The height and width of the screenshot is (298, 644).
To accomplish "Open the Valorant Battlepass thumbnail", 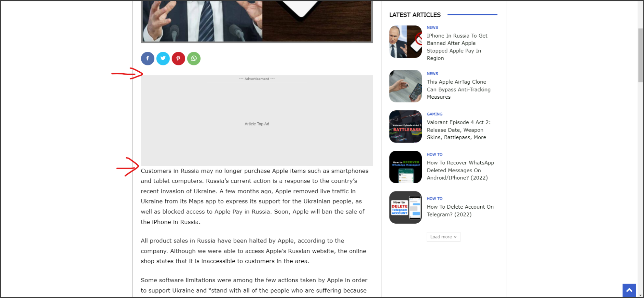I will pyautogui.click(x=406, y=127).
